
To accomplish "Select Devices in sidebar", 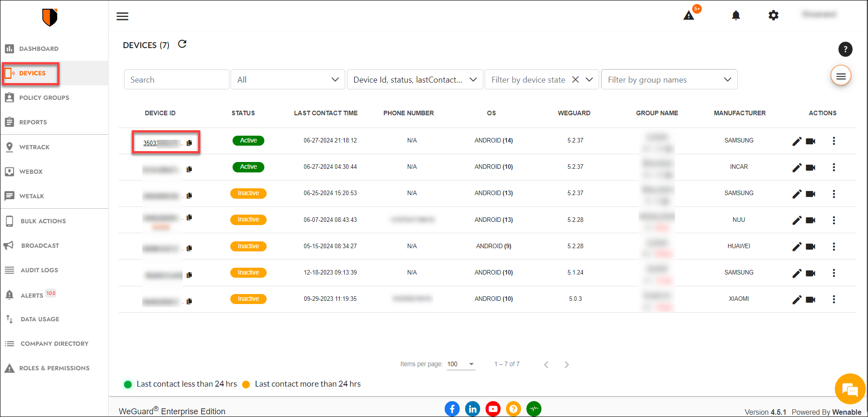I will (x=54, y=73).
